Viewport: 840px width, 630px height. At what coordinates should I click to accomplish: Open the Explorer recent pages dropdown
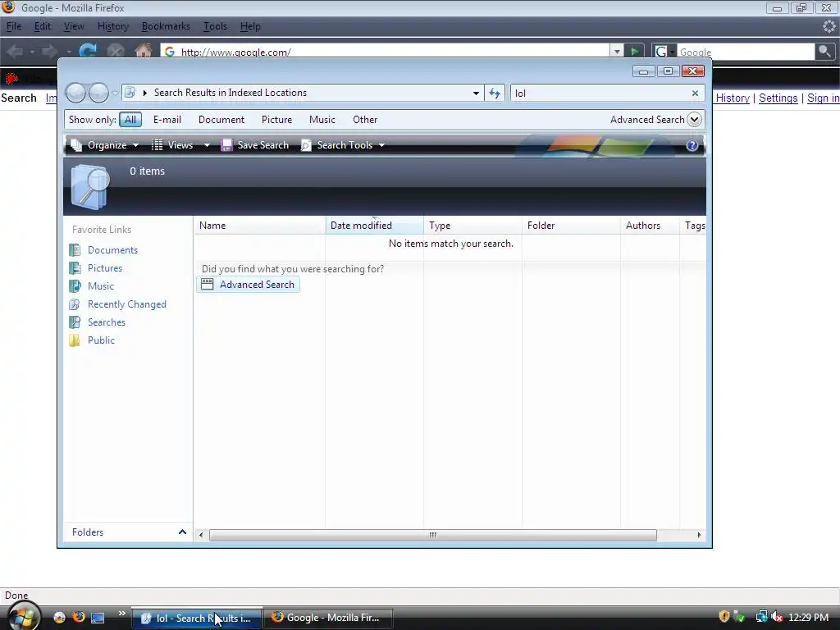pos(115,94)
